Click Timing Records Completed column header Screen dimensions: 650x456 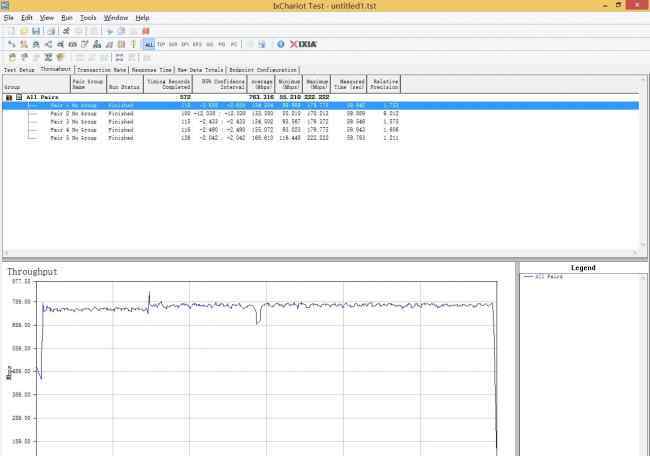[168, 85]
